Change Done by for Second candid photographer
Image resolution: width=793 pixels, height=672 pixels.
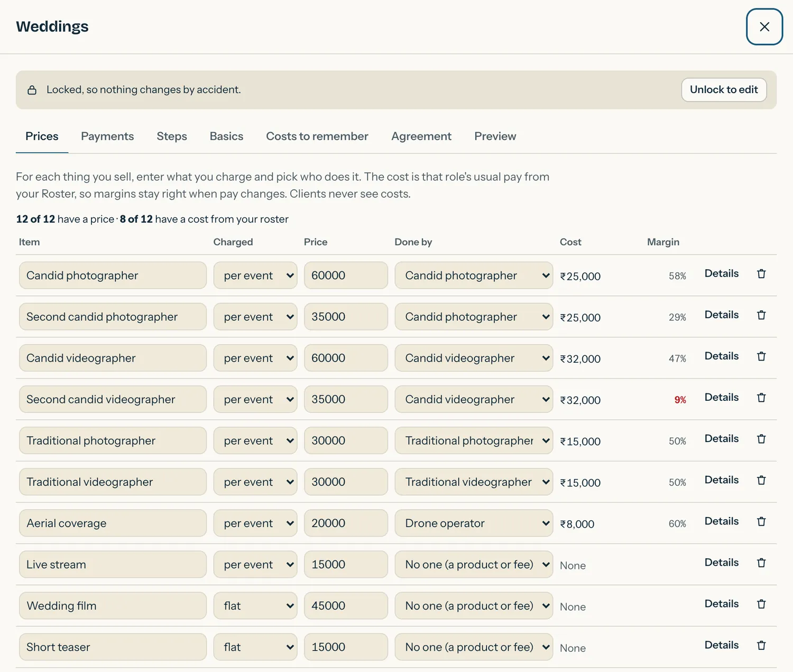[x=474, y=317]
